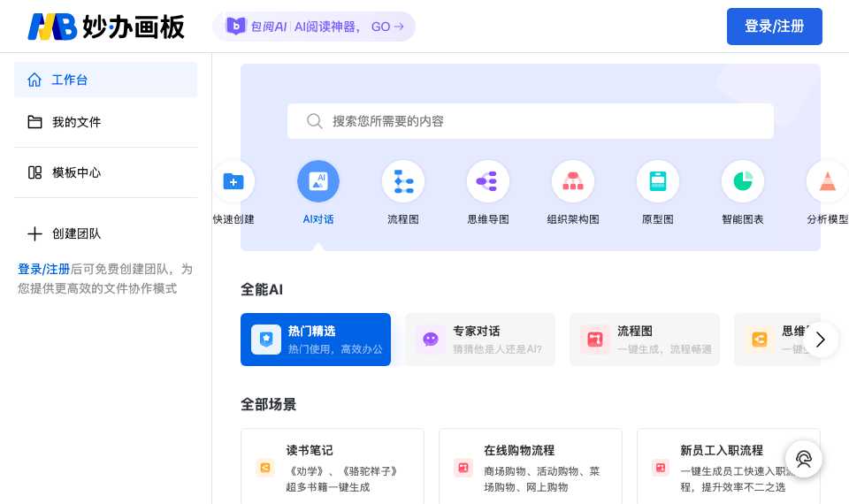Open the customer service headset button
The width and height of the screenshot is (849, 504).
[804, 459]
